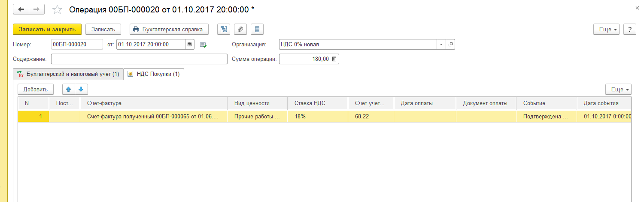This screenshot has height=202, width=644.
Task: Open attached files paperclip icon
Action: tap(240, 29)
